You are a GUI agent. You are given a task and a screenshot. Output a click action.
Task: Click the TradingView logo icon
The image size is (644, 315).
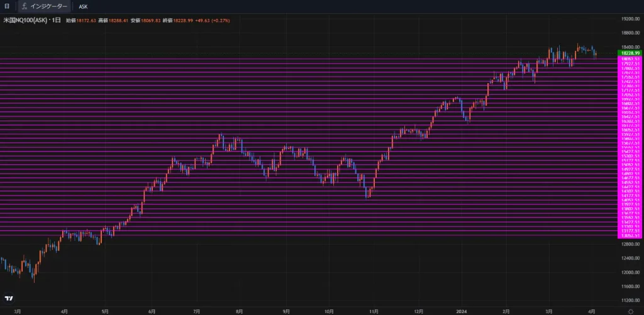(9, 299)
